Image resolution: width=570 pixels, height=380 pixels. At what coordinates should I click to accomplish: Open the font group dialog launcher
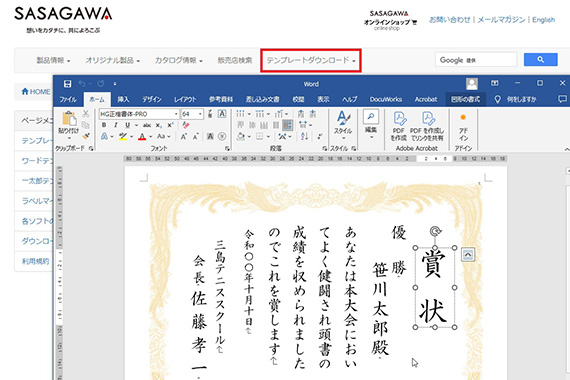click(x=227, y=148)
